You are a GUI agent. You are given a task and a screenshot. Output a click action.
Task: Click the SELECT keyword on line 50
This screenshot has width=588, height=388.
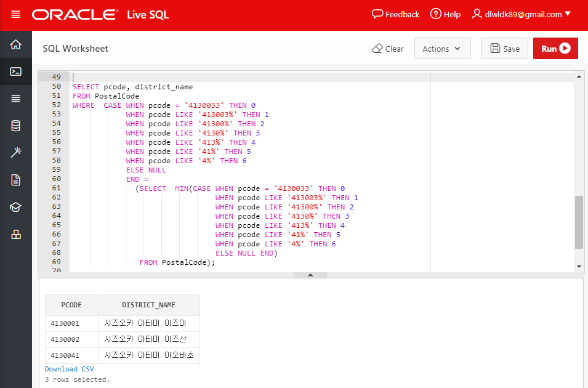pos(86,87)
